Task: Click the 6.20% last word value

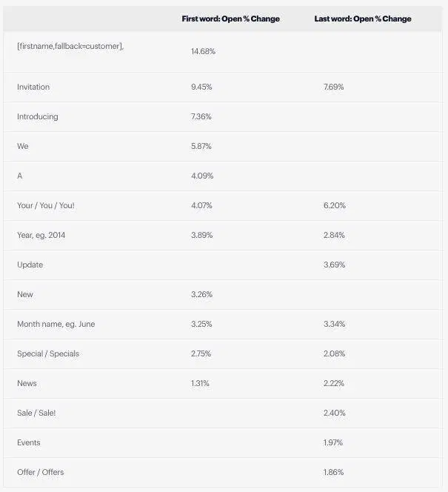Action: (335, 205)
